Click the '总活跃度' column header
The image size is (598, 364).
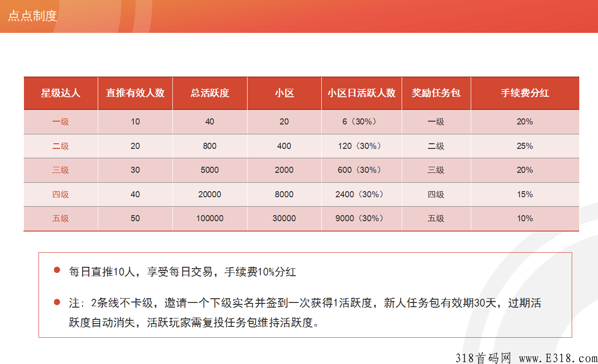pos(210,93)
